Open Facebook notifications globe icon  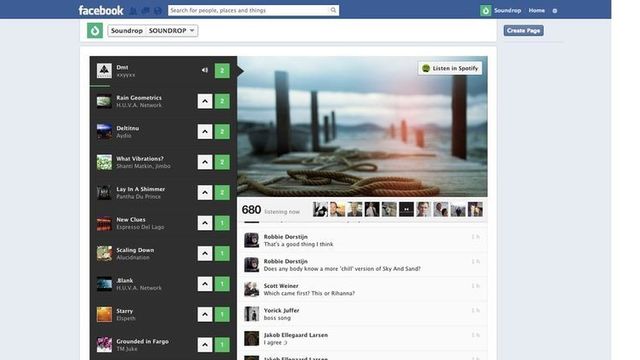coord(158,11)
